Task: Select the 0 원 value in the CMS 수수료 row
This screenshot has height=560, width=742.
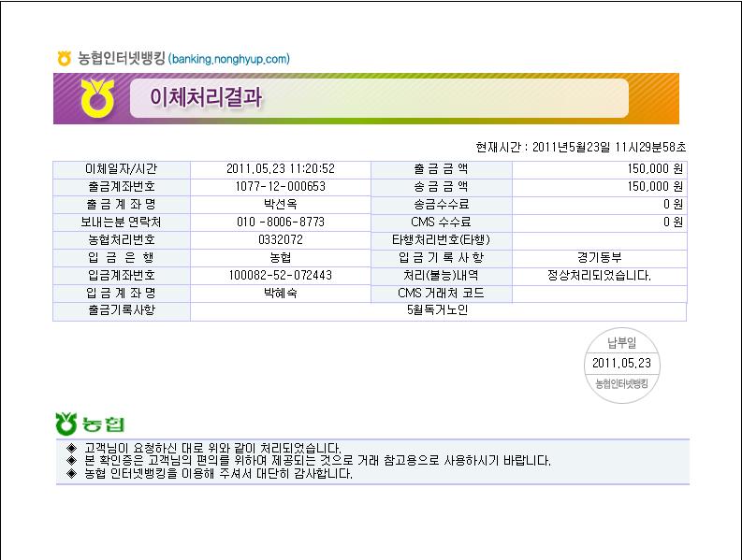Action: (x=673, y=222)
